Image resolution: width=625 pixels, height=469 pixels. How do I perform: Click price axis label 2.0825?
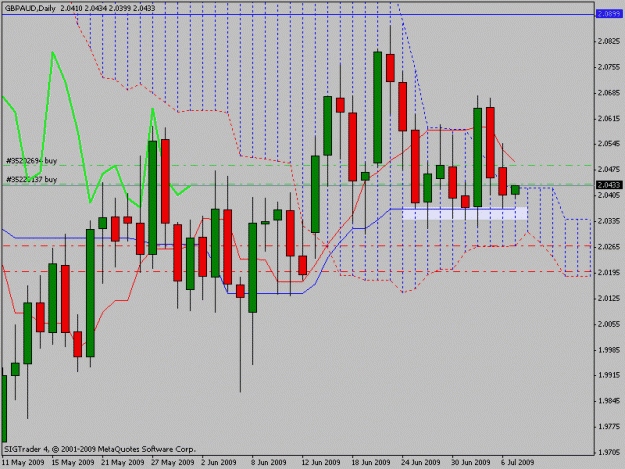(609, 41)
